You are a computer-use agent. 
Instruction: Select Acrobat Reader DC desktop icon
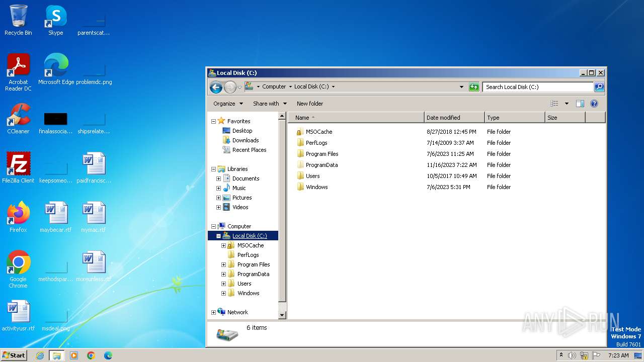point(18,72)
